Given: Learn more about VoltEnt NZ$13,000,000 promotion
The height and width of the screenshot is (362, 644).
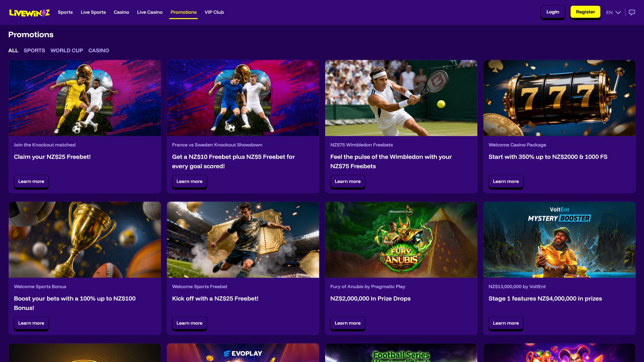Looking at the screenshot, I should (506, 323).
